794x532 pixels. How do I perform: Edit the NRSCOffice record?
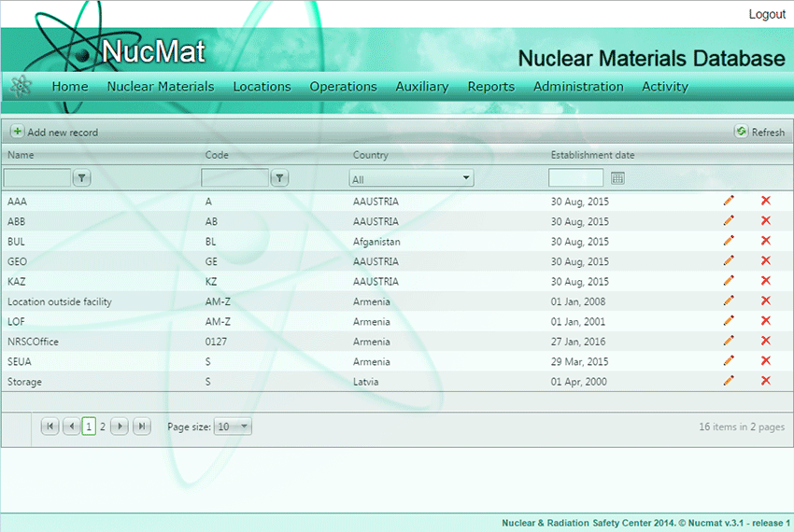729,341
